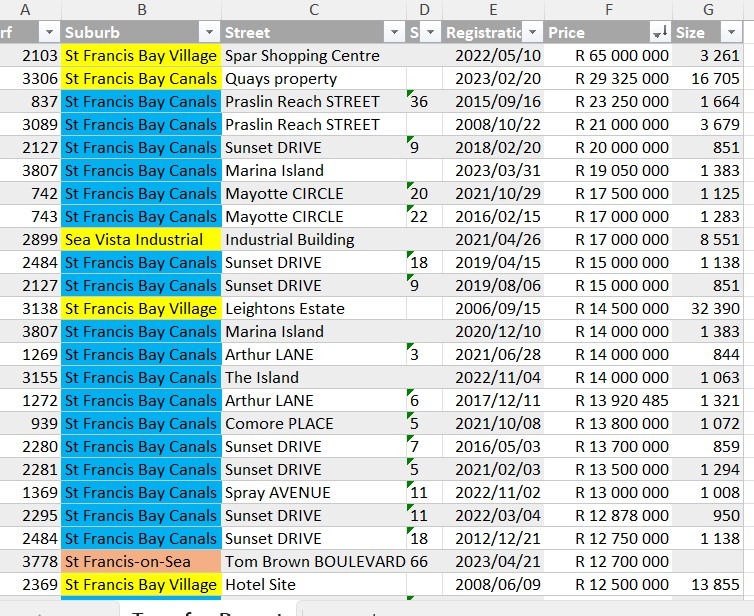Open the sorted Price column filter button

(x=659, y=33)
